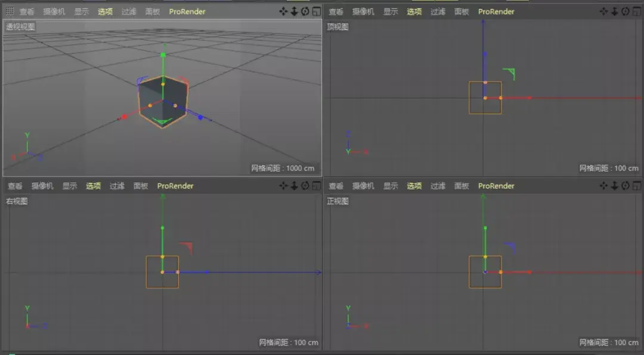Open the 显示 menu in the top view
This screenshot has width=644, height=355.
(391, 11)
